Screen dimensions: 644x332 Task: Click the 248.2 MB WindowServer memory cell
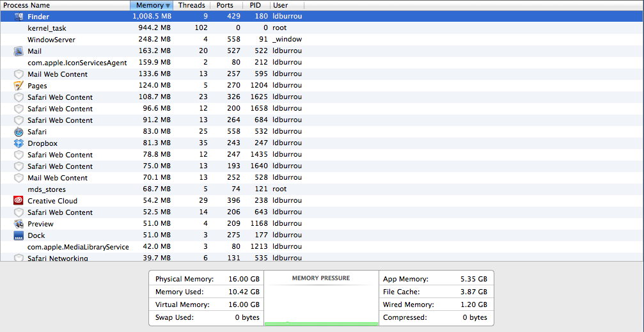[155, 40]
